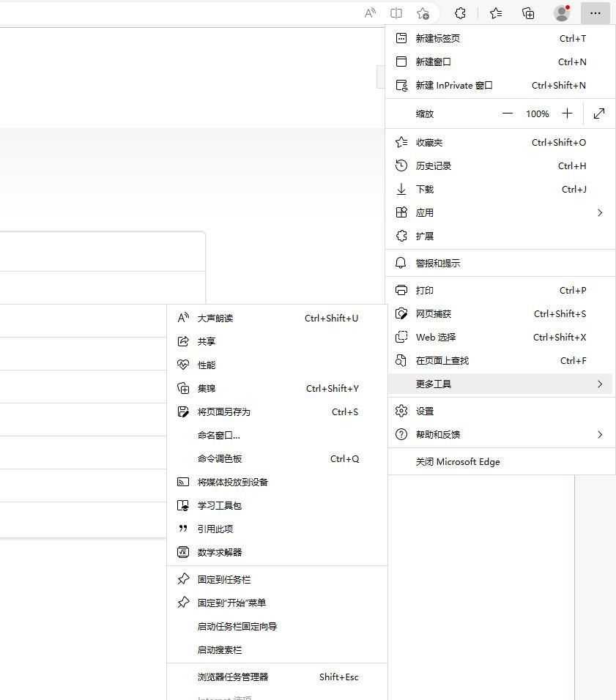Click the 100% zoom value

pos(538,113)
